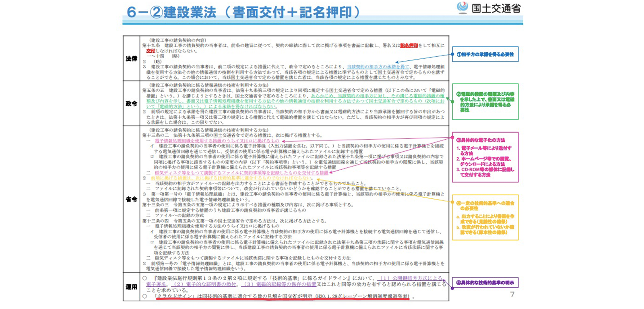Image resolution: width=644 pixels, height=309 pixels.
Task: Click the blue underlined 当該契約の相手方の承諾を得て
Action: (378, 67)
